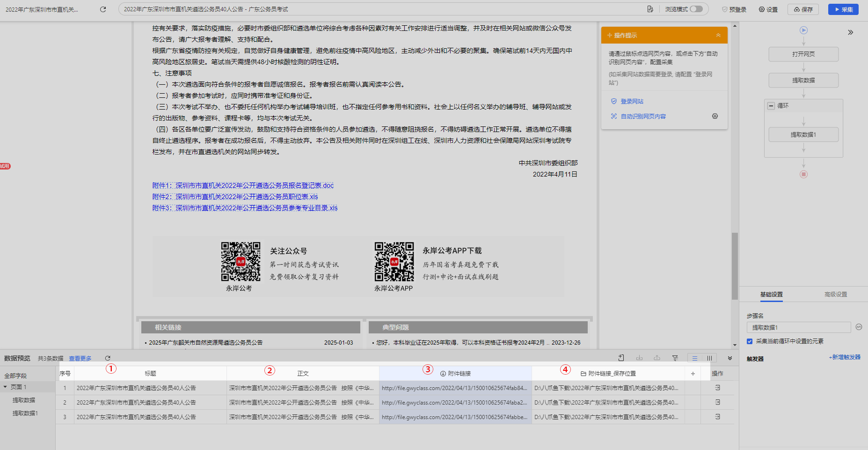Click the row 1 operation icon
The width and height of the screenshot is (868, 450).
tap(717, 388)
